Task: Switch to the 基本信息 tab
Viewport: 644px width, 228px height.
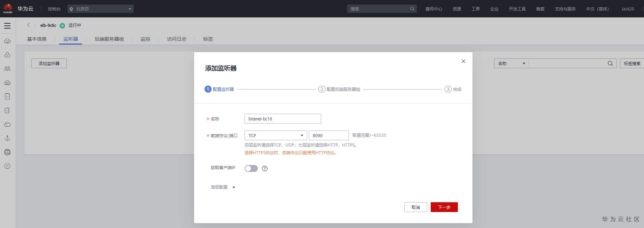Action: pos(37,39)
